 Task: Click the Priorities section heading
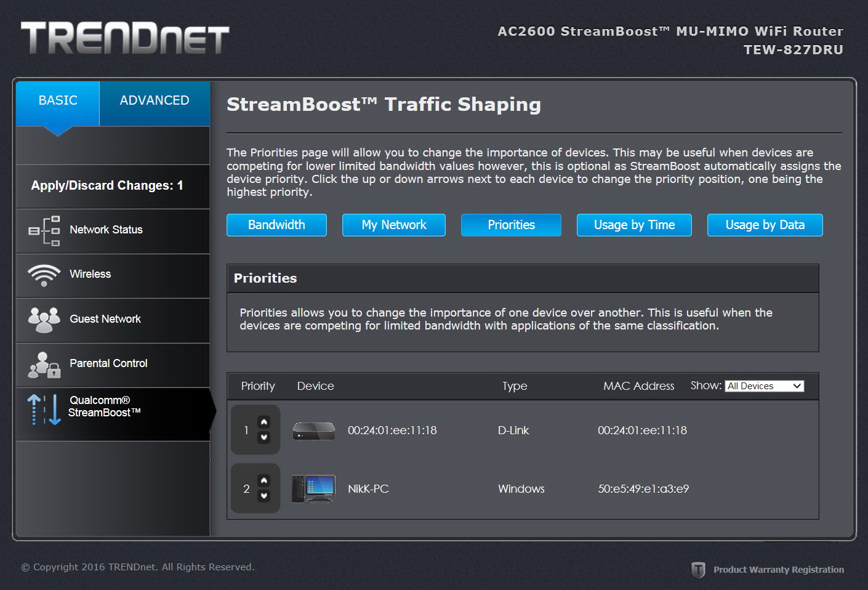[265, 278]
